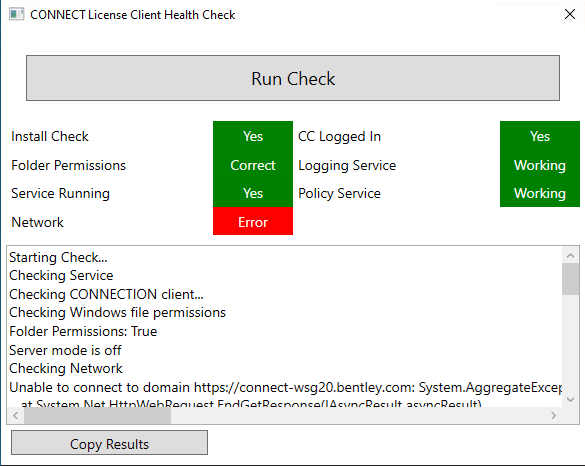Click the red Network Error status box
The height and width of the screenshot is (466, 585).
tap(253, 221)
